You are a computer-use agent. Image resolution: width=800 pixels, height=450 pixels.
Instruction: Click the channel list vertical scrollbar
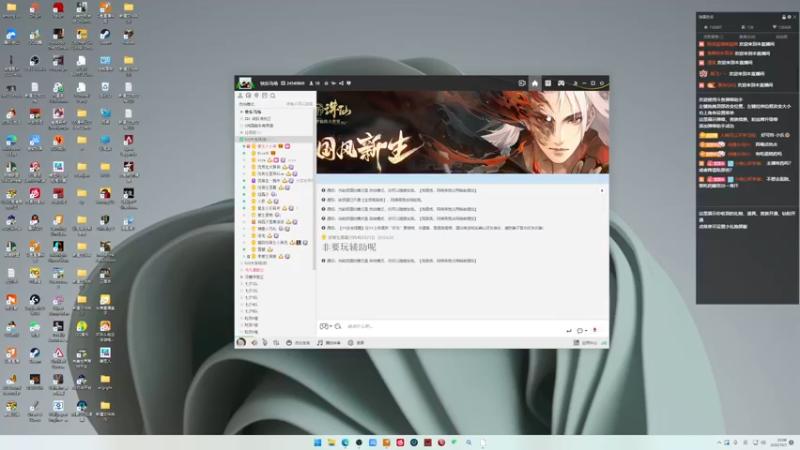click(x=314, y=189)
